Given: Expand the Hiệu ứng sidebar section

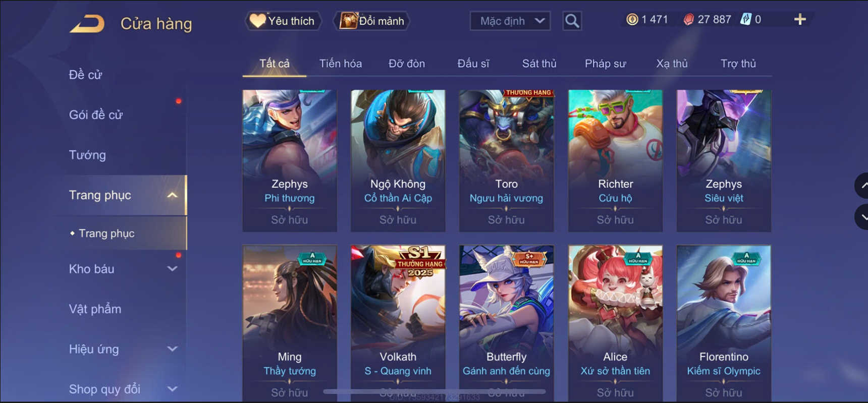Looking at the screenshot, I should click(x=172, y=349).
